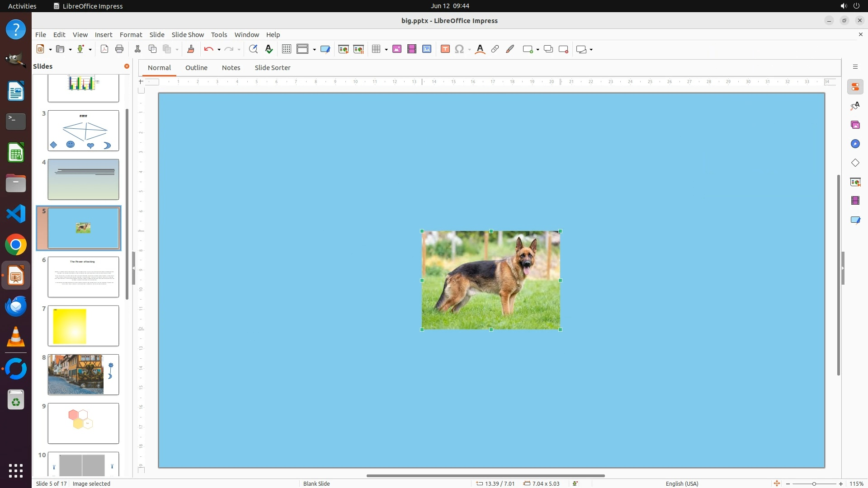Image resolution: width=868 pixels, height=488 pixels.
Task: Click the Insert Text Box icon
Action: (445, 49)
